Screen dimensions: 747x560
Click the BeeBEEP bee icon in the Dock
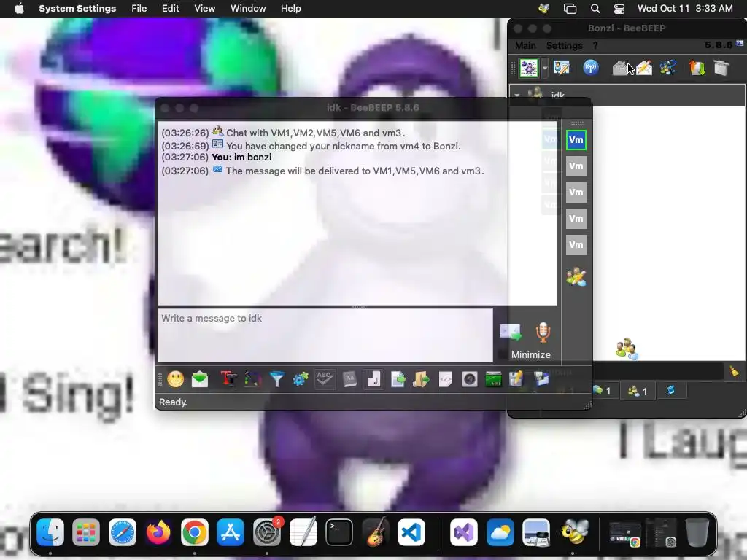pos(575,532)
